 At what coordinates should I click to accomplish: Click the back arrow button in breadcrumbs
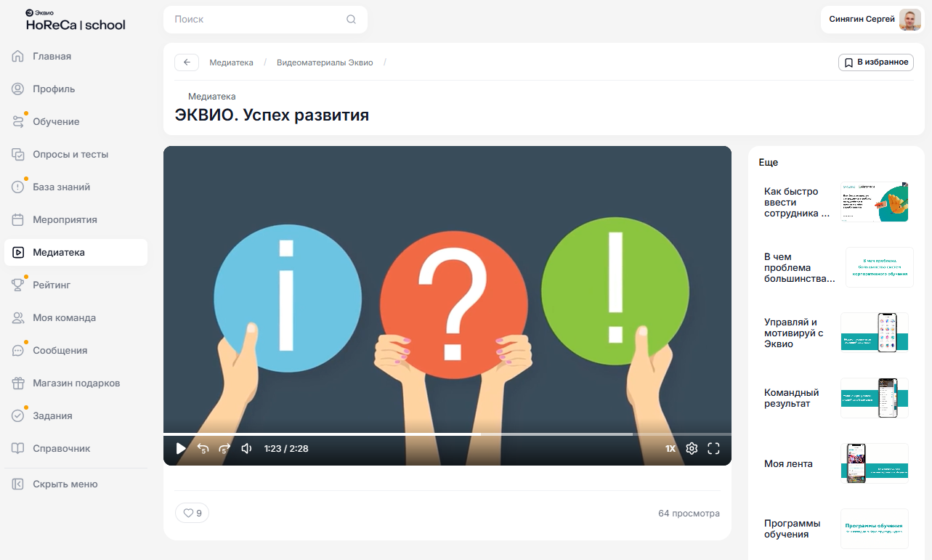[x=187, y=62]
